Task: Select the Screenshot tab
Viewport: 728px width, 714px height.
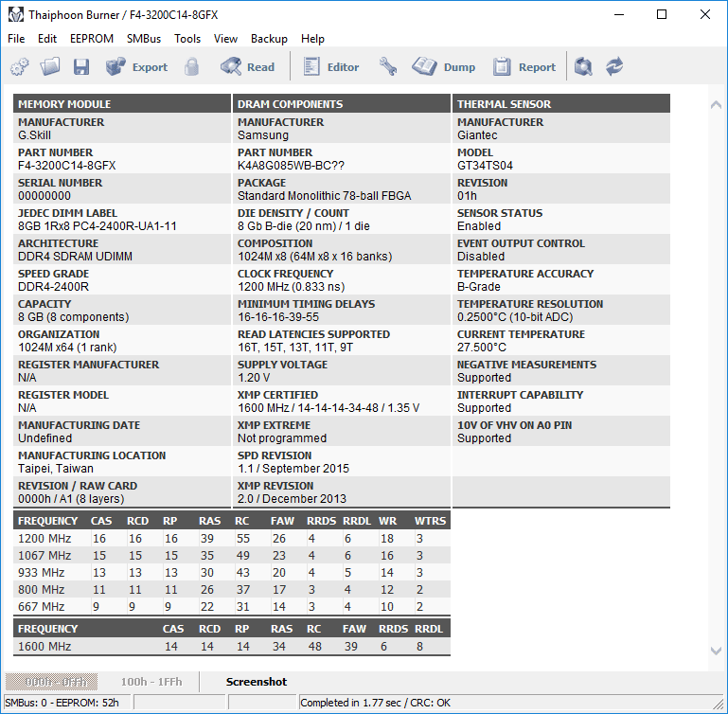Action: [x=257, y=682]
